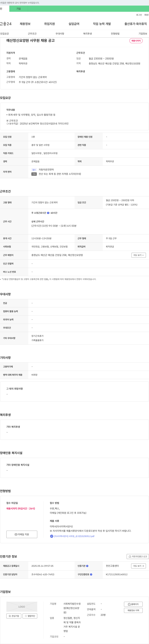Click 주 5일 근무 (주 소정근로시간: 40시간) text
149x644 pixels.
[x=38, y=82]
